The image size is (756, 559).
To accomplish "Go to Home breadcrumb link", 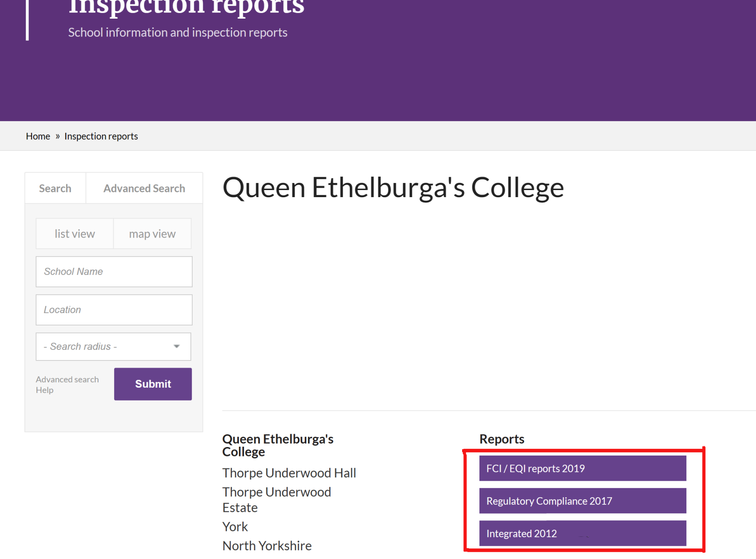I will tap(38, 136).
